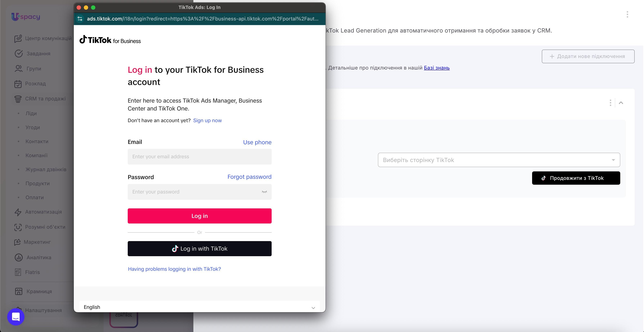Select Контакти in the CRM menu
The image size is (644, 332).
coord(37,141)
